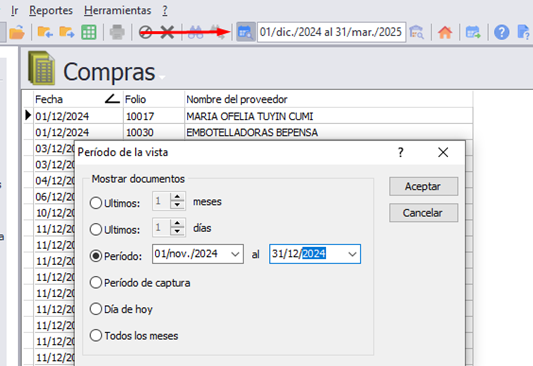
Task: Click the Nombre del proveedor column header
Action: pyautogui.click(x=328, y=99)
